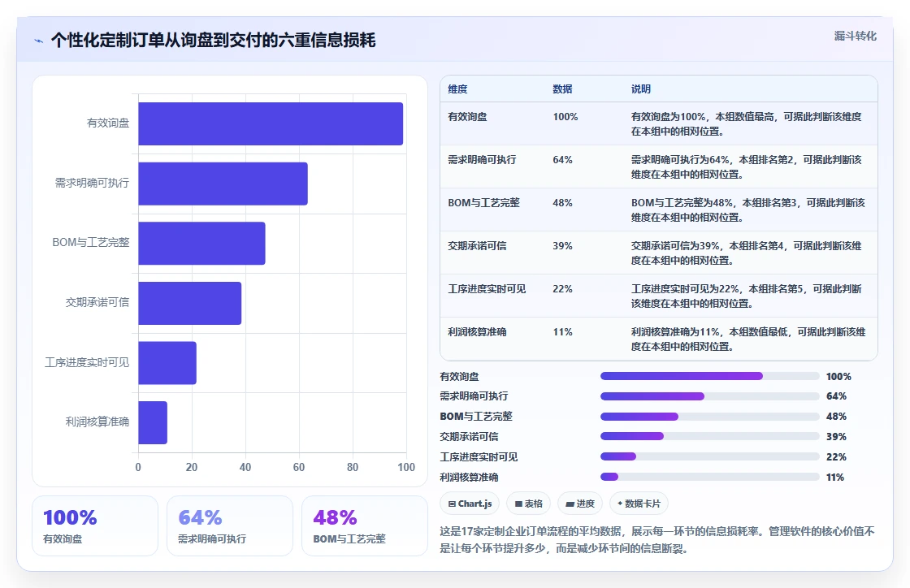Click the 利润核算准确为11% description cell

coord(748,339)
